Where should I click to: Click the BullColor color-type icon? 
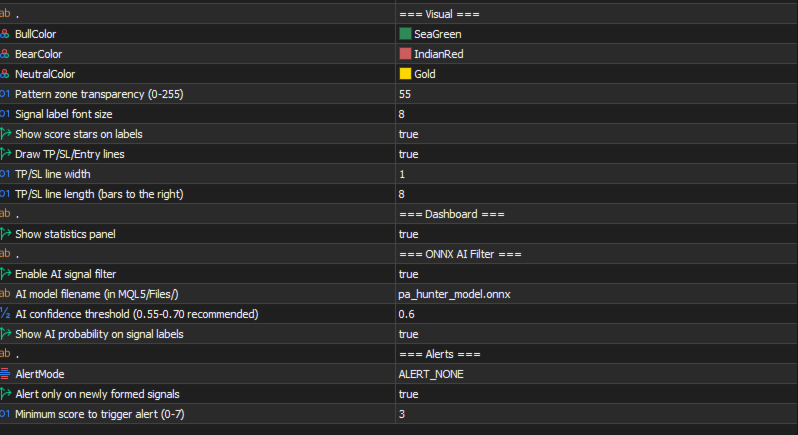5,34
